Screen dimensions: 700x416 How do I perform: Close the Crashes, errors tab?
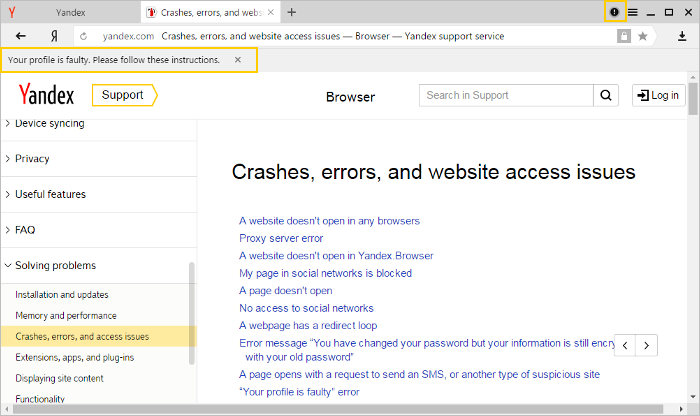[271, 12]
